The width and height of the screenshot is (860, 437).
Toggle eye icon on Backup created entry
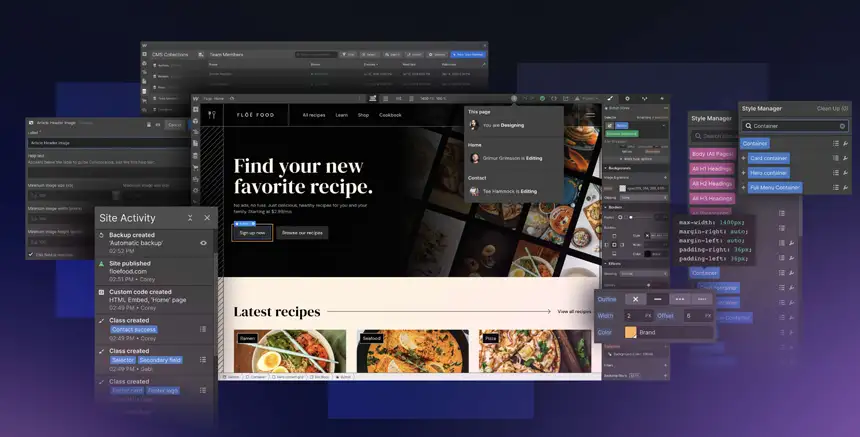204,242
